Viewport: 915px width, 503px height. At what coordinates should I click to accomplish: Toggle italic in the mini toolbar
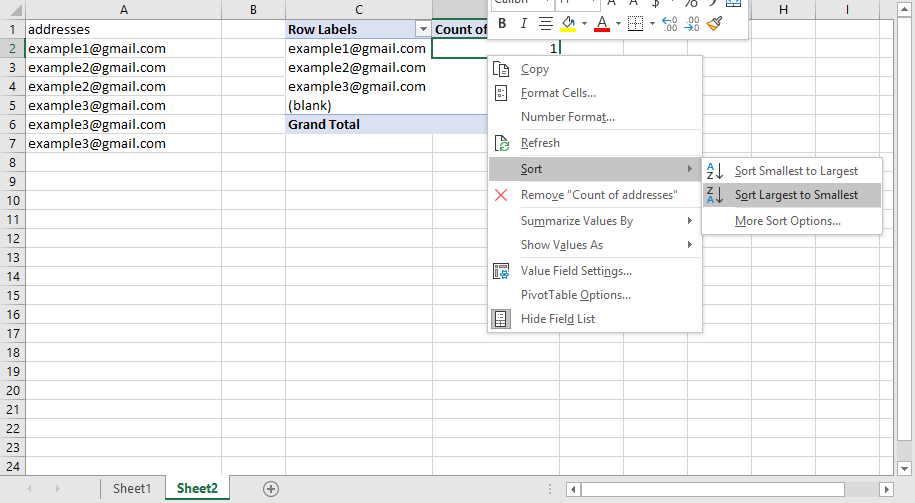click(x=523, y=24)
